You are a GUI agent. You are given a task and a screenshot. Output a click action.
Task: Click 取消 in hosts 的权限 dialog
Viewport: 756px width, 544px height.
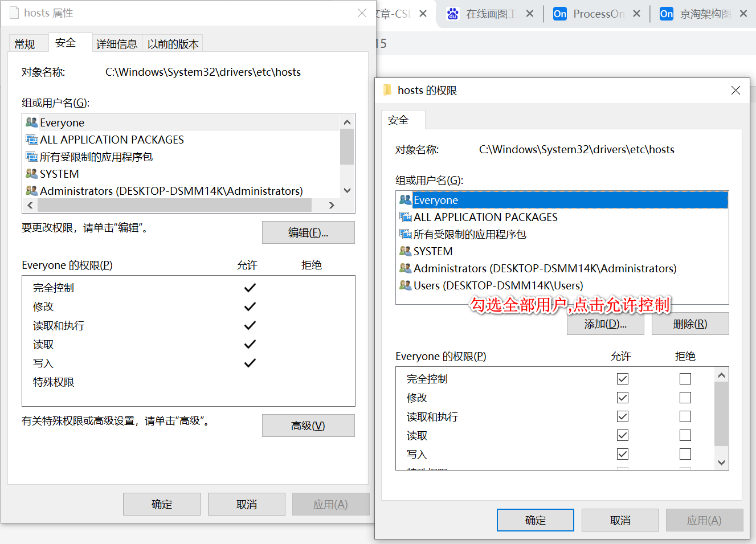click(x=620, y=520)
